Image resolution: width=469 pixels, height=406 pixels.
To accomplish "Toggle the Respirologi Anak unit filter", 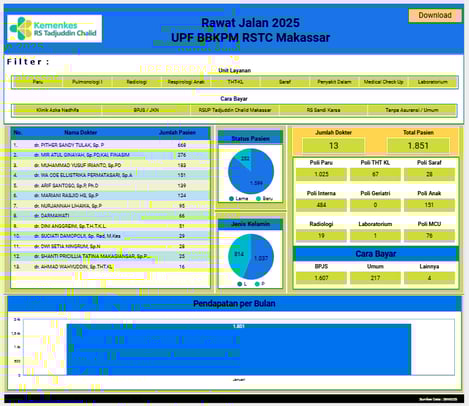I will [x=186, y=82].
